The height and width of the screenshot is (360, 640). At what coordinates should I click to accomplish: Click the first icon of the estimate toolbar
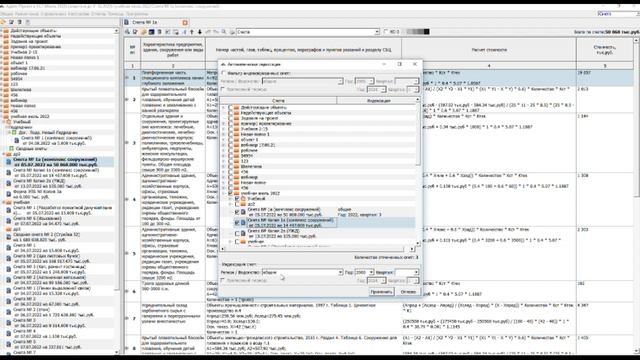pyautogui.click(x=127, y=32)
